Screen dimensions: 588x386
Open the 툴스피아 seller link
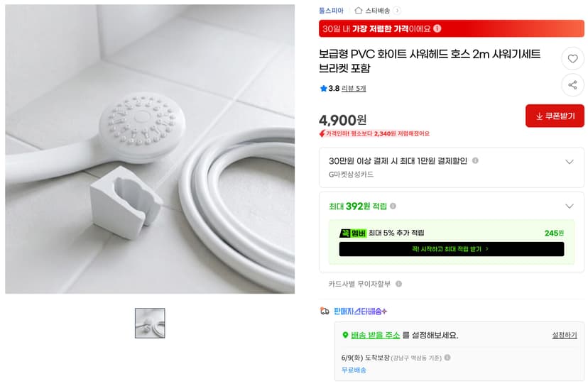(331, 11)
